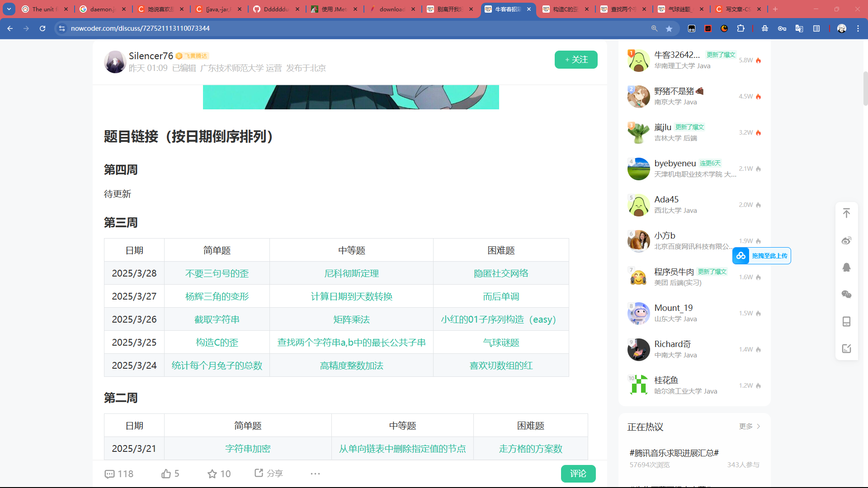Open the tab search dropdown arrow

pyautogui.click(x=9, y=9)
